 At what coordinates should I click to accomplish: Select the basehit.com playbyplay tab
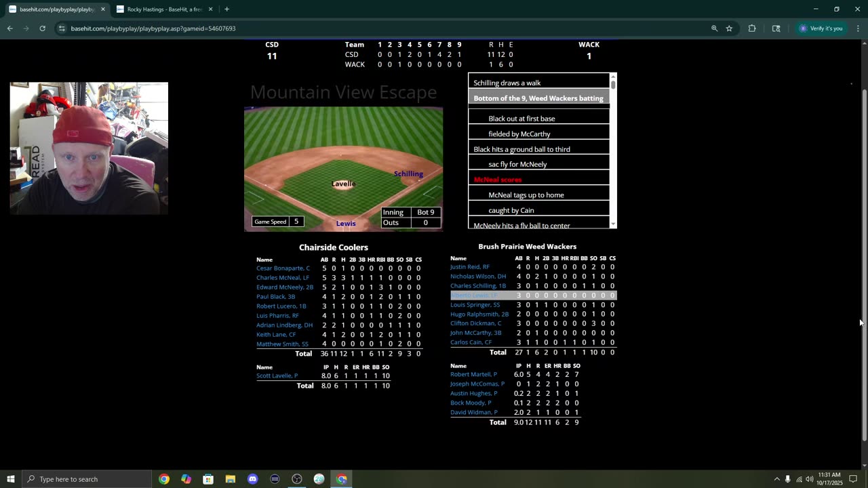coord(56,9)
